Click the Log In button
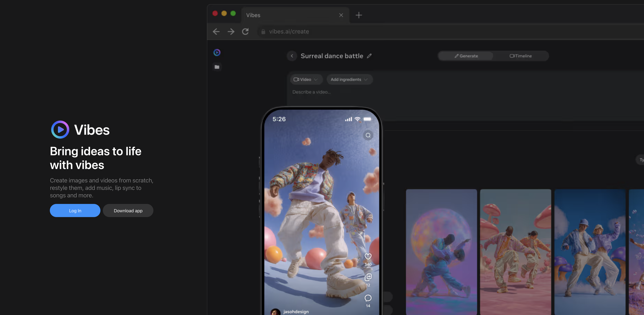644x315 pixels. click(x=75, y=210)
